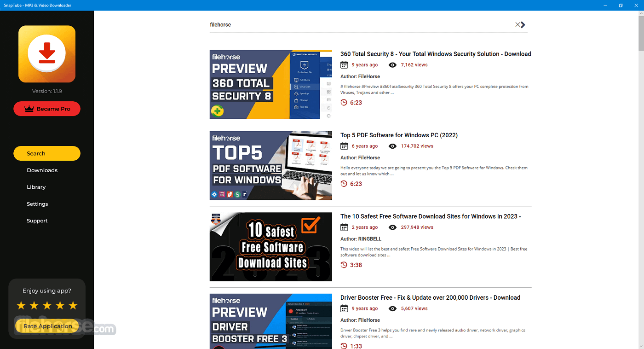Click the middle rating star
This screenshot has width=644, height=349.
point(46,305)
